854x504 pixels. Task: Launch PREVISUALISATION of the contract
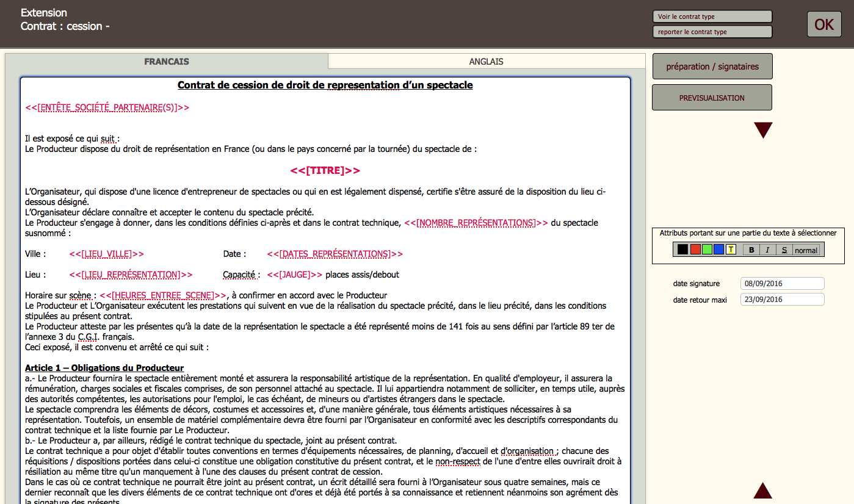click(712, 98)
